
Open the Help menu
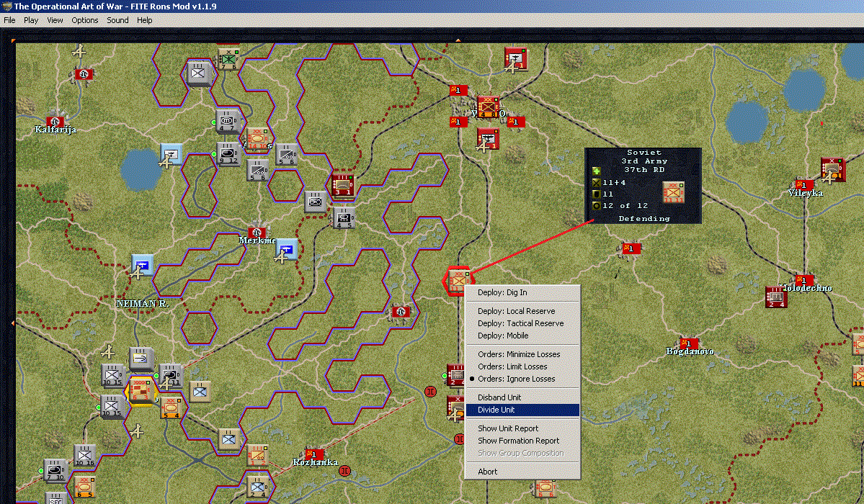click(144, 20)
